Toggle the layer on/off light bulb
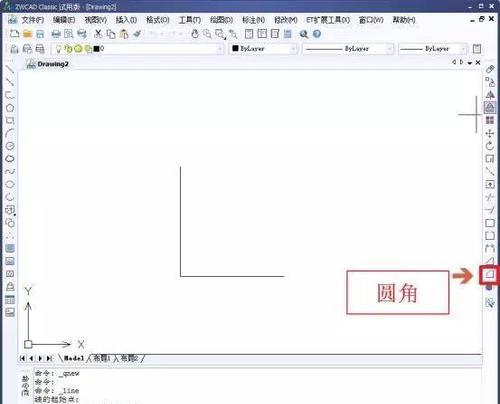Viewport: 500px width, 404px height. click(58, 49)
